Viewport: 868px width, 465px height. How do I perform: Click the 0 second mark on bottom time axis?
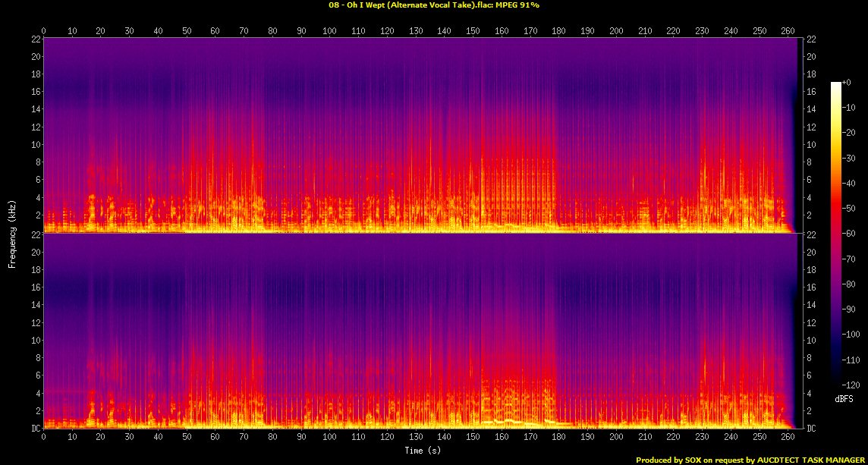click(x=44, y=438)
